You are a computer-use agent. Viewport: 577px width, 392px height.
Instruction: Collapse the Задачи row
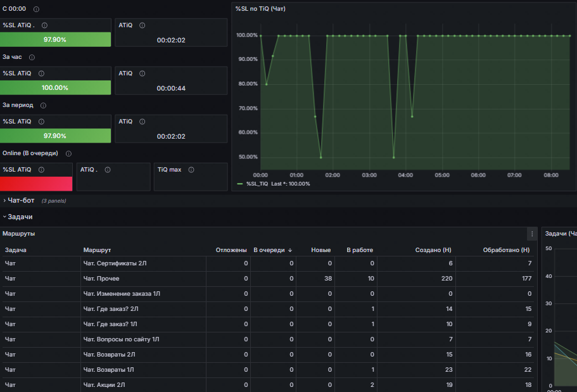click(20, 217)
